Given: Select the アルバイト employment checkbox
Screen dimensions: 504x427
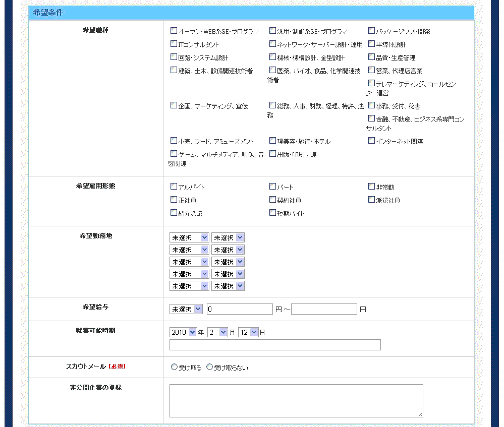Looking at the screenshot, I should (174, 187).
